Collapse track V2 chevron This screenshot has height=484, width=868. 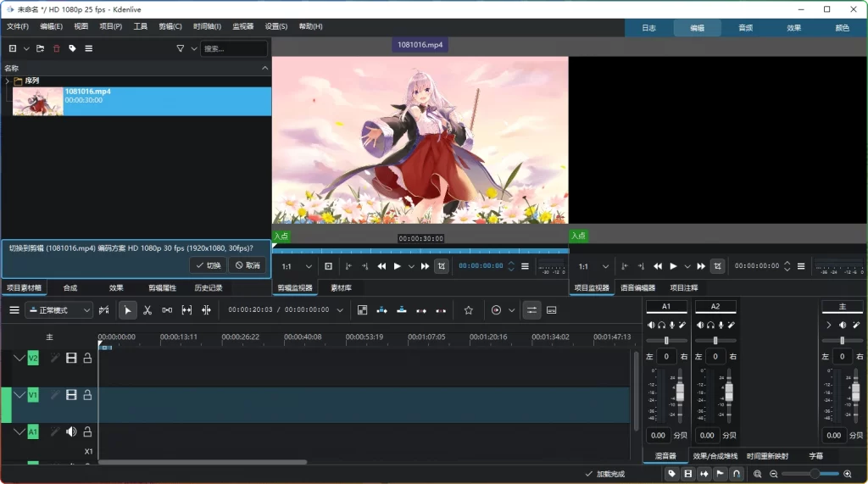point(19,359)
